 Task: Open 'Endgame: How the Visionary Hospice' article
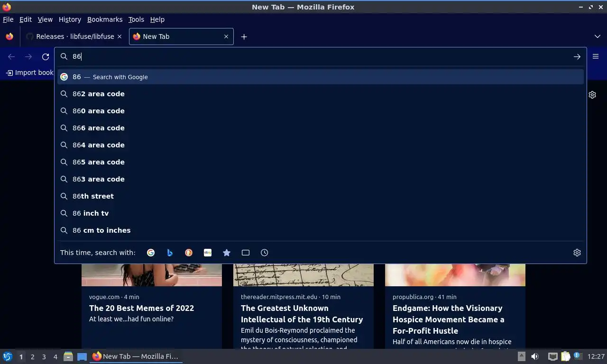(448, 319)
